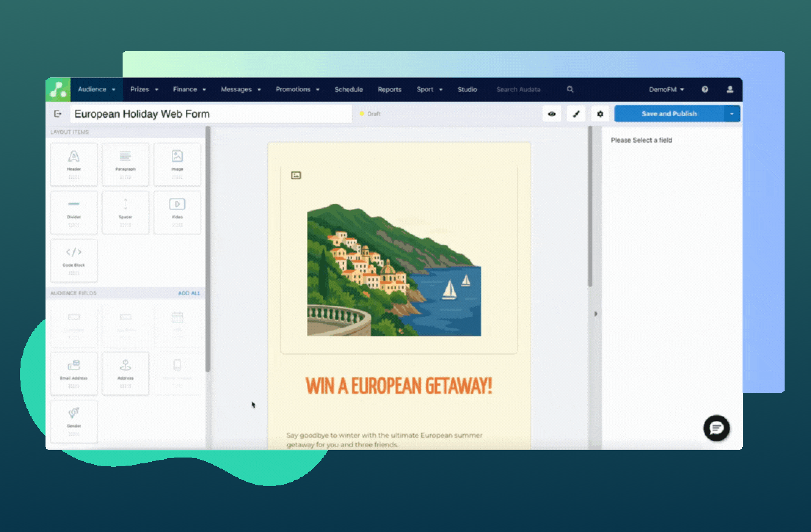Image resolution: width=811 pixels, height=532 pixels.
Task: Open the style brush tool
Action: [x=576, y=114]
